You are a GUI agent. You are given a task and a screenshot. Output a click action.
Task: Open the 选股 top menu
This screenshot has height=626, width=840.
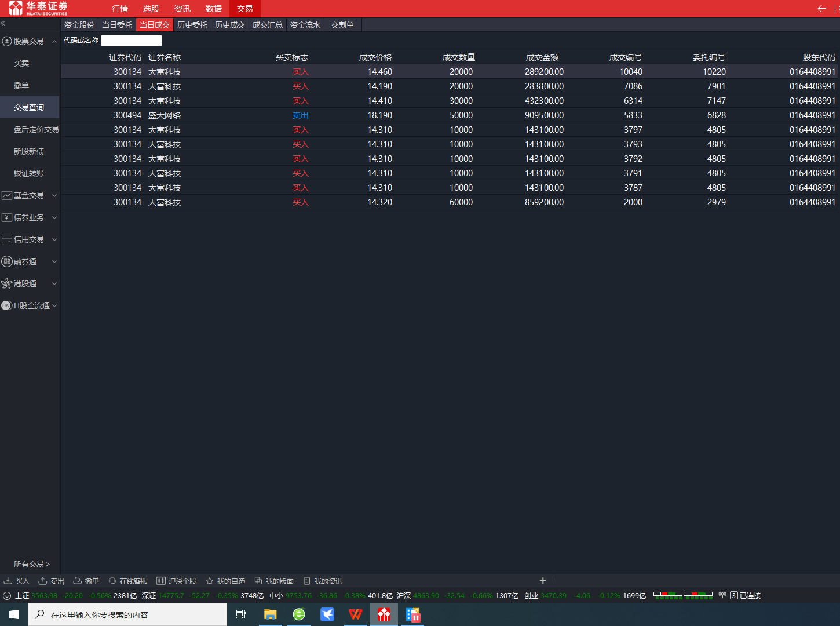tap(151, 9)
